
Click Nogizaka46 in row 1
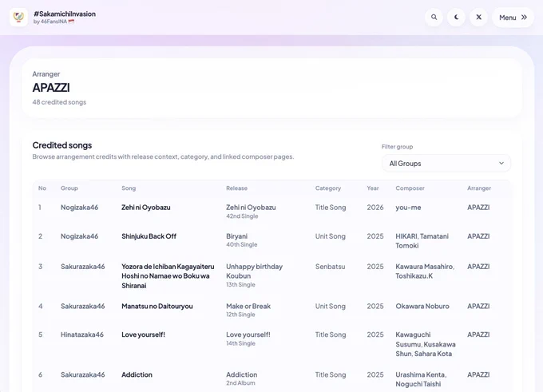pyautogui.click(x=79, y=208)
